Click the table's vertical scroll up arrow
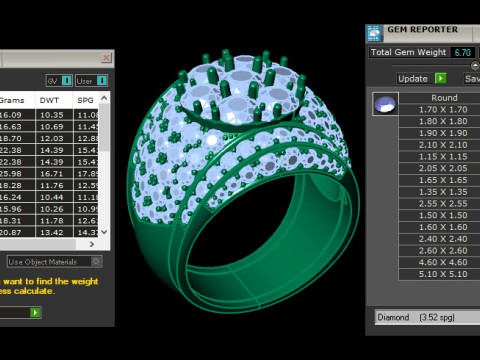Screen dimensions: 480x360 tap(104, 98)
